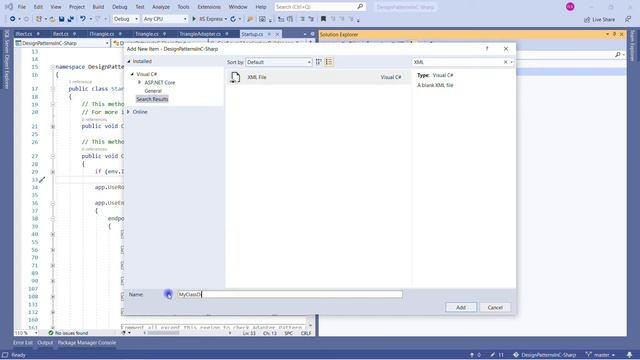Expand the Online templates node
This screenshot has height=360, width=640.
129,112
